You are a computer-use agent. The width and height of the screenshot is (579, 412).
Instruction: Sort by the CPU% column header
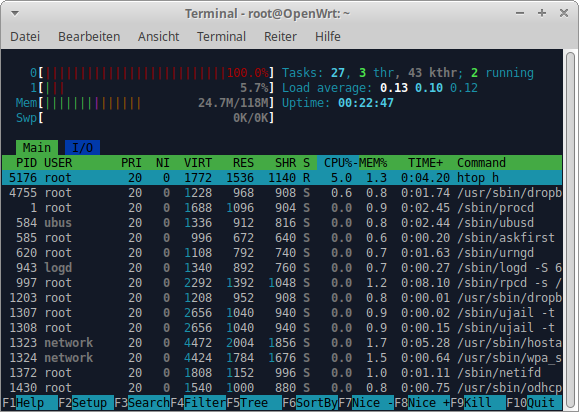pyautogui.click(x=338, y=163)
